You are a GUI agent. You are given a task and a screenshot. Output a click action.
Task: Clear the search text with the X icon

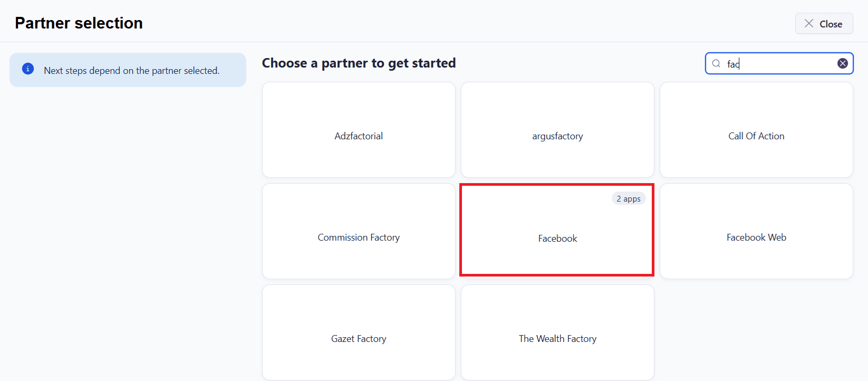843,64
